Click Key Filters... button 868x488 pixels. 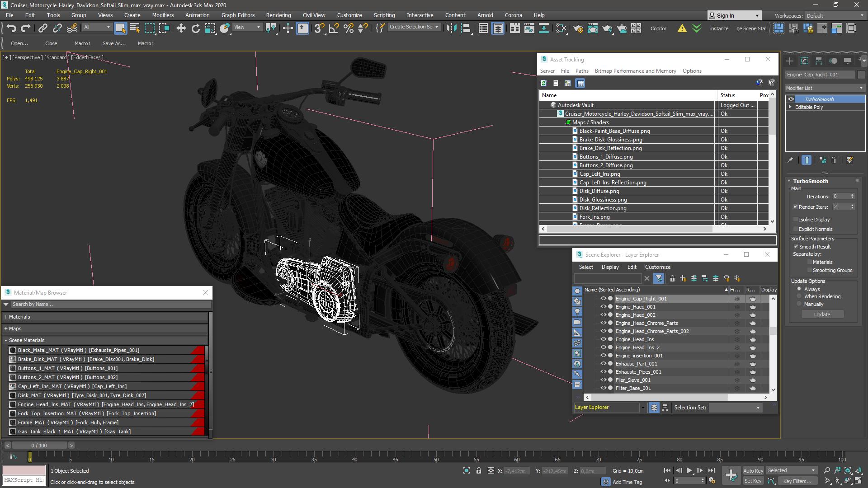pyautogui.click(x=797, y=481)
